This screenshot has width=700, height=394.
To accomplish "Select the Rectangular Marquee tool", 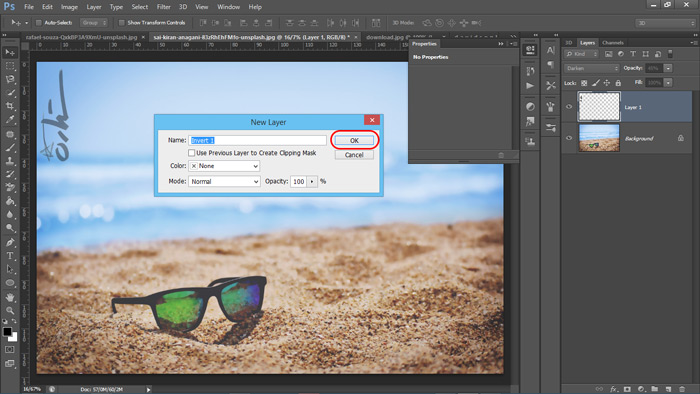I will 10,66.
